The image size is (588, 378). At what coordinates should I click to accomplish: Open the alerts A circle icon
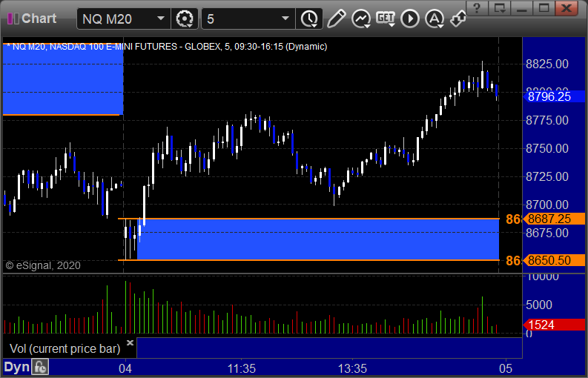(x=434, y=18)
